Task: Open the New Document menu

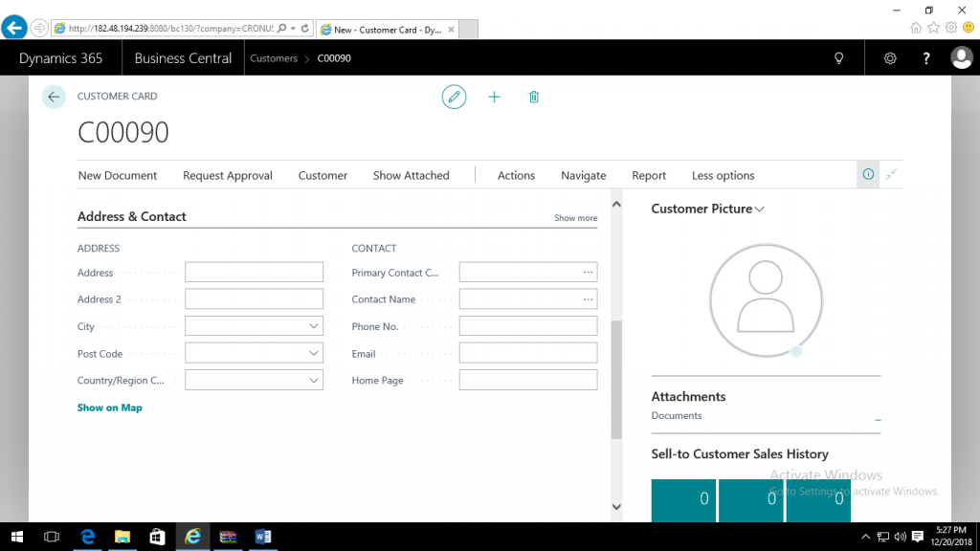Action: (x=118, y=176)
